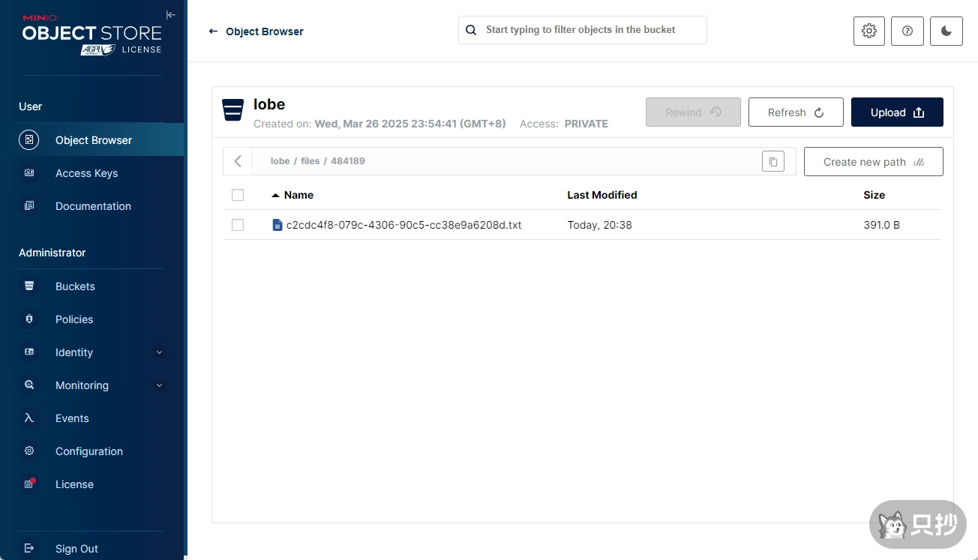
Task: Toggle dark mode with the moon icon
Action: pyautogui.click(x=946, y=31)
